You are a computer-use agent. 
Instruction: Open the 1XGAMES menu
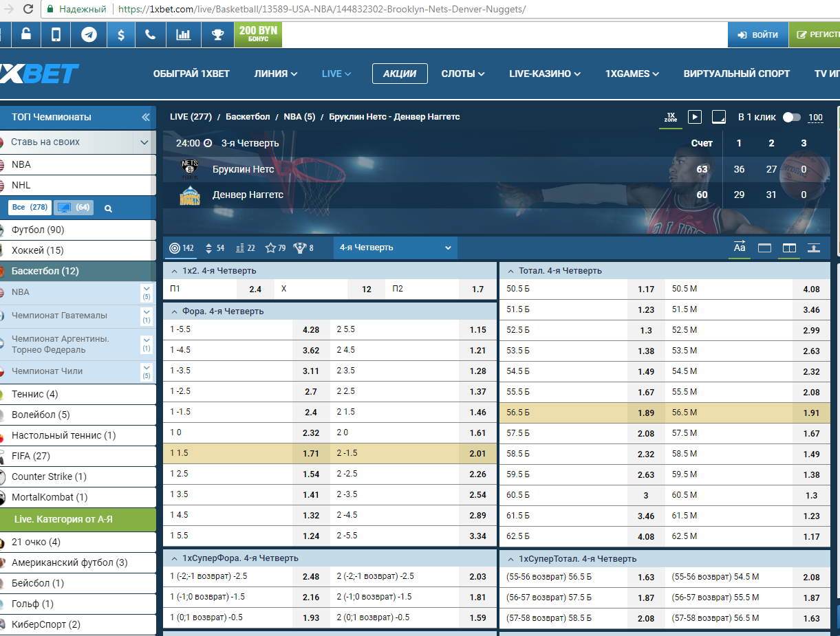point(632,74)
